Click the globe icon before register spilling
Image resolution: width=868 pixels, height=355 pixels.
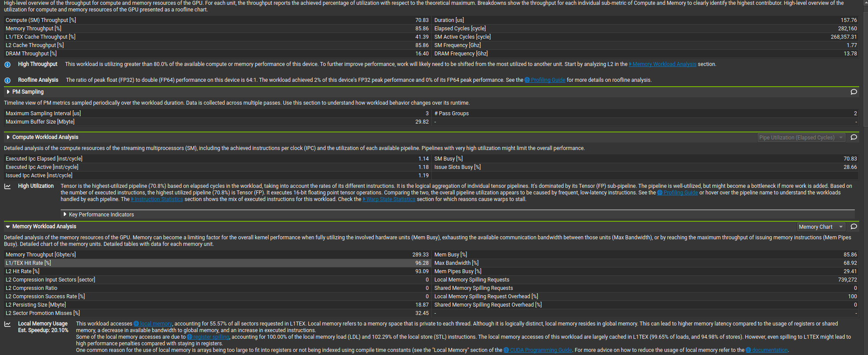[190, 337]
